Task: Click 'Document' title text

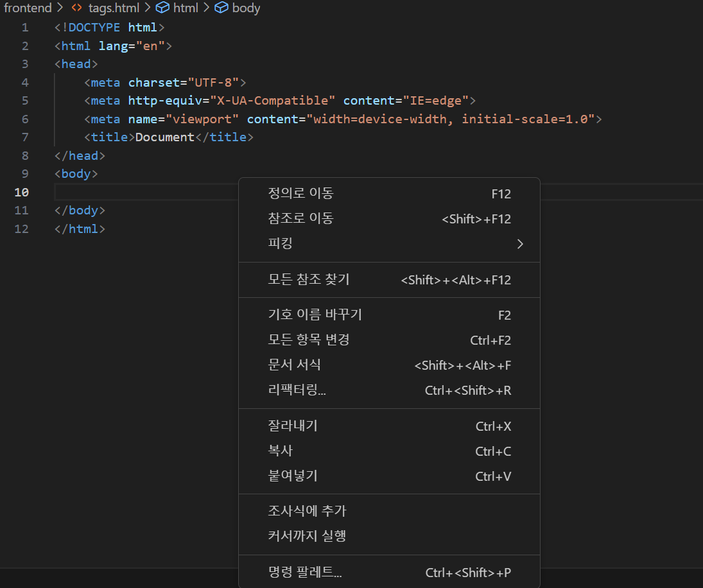Action: [x=164, y=137]
